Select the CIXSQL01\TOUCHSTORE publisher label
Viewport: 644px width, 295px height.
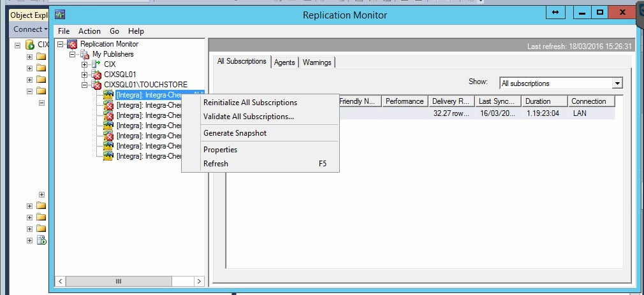[x=146, y=85]
